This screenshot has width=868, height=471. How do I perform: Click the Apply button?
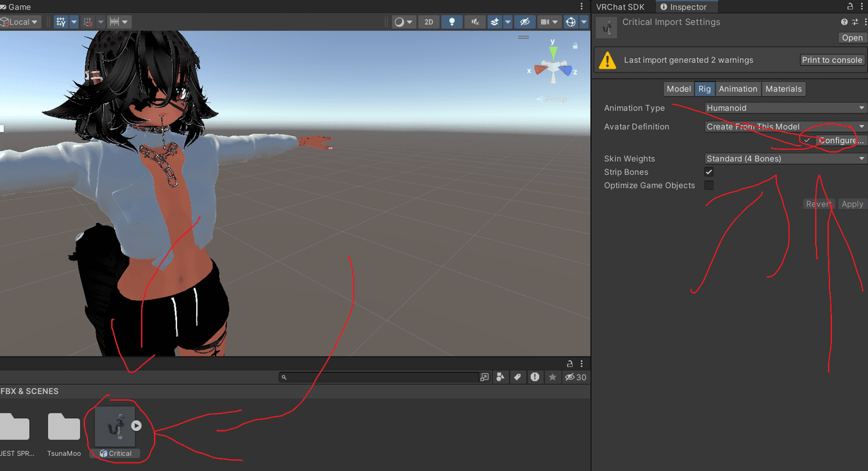852,204
